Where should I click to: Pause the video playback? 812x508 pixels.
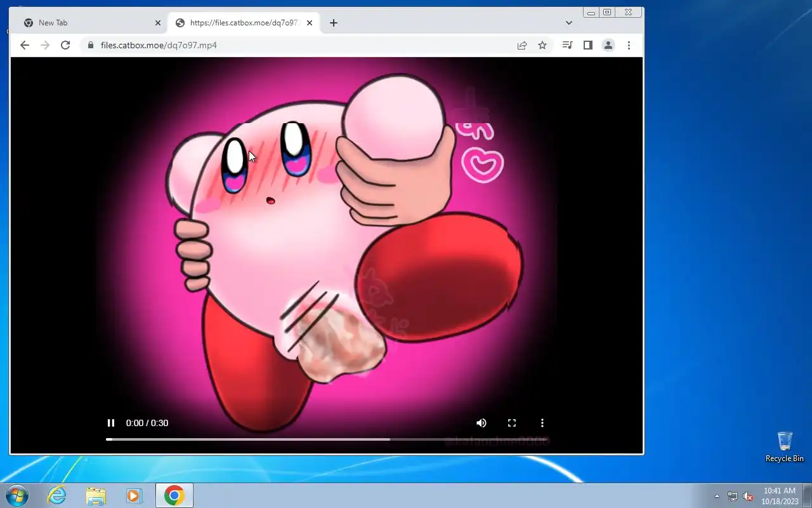tap(111, 423)
